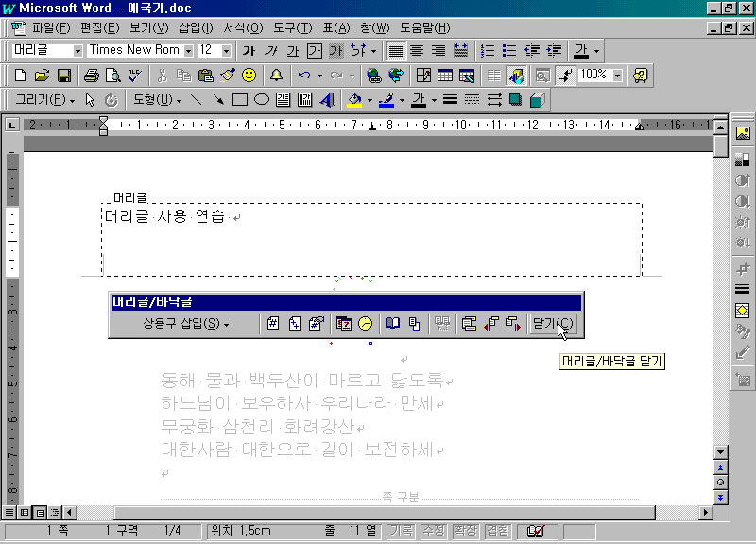Viewport: 756px width, 544px height.
Task: Expand the Undo history dropdown arrow
Action: [319, 76]
